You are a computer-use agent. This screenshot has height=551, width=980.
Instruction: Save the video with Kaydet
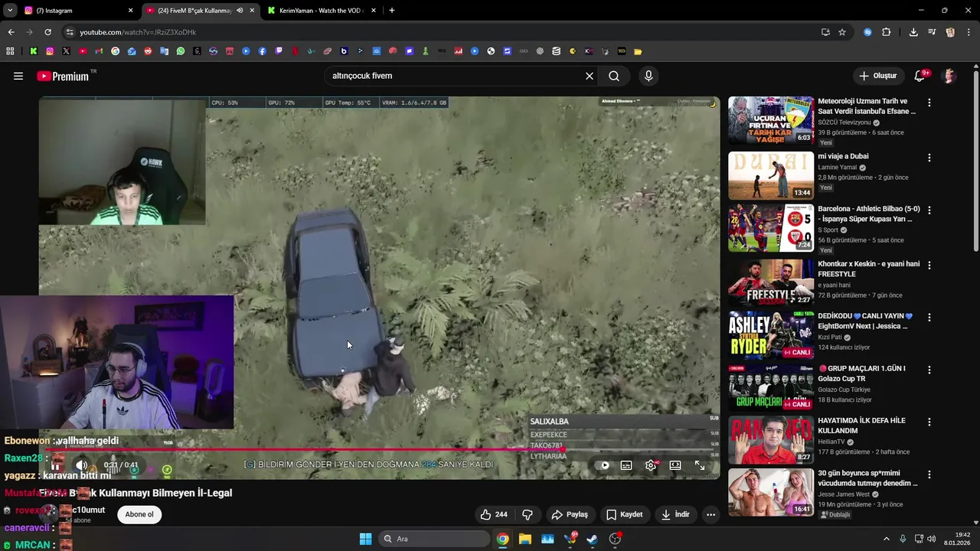625,514
